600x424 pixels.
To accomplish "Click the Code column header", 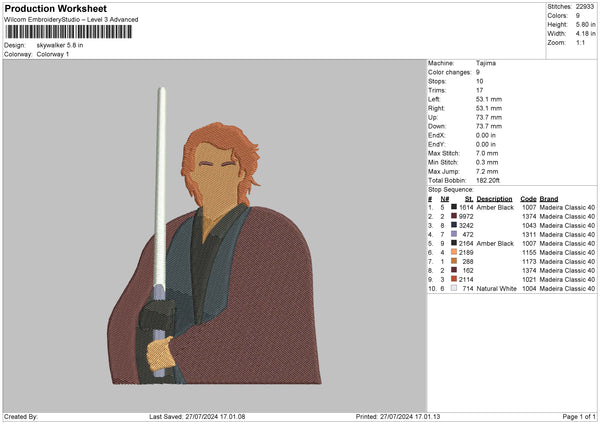I will coord(528,198).
